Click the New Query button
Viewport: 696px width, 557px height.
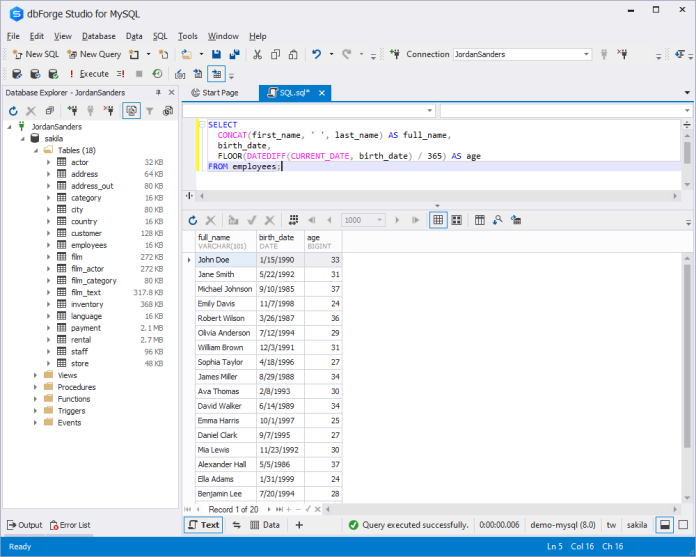pyautogui.click(x=93, y=54)
